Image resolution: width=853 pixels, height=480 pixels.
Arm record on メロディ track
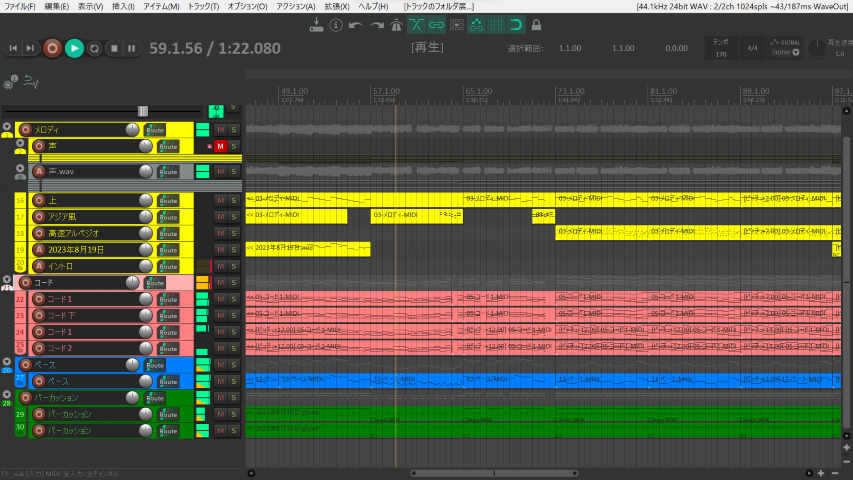tap(25, 130)
